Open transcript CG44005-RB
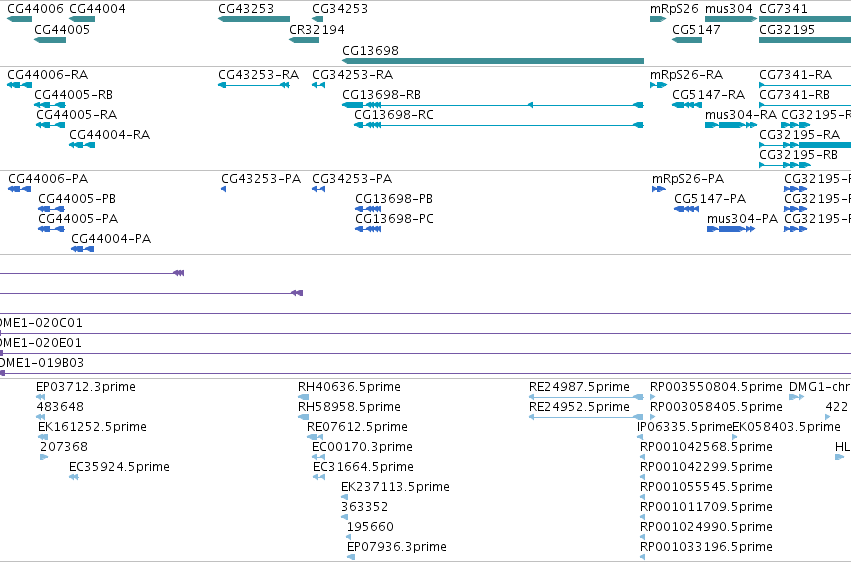 point(50,105)
